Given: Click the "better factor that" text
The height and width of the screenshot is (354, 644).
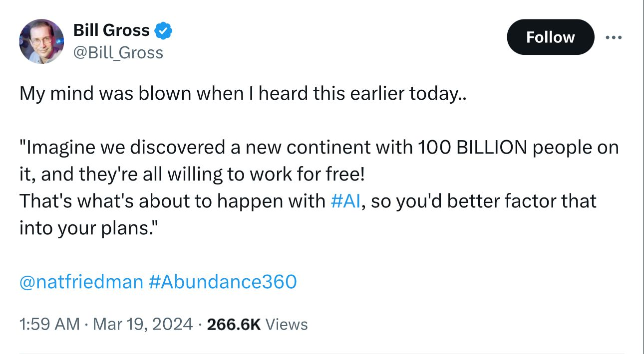Looking at the screenshot, I should (x=519, y=201).
